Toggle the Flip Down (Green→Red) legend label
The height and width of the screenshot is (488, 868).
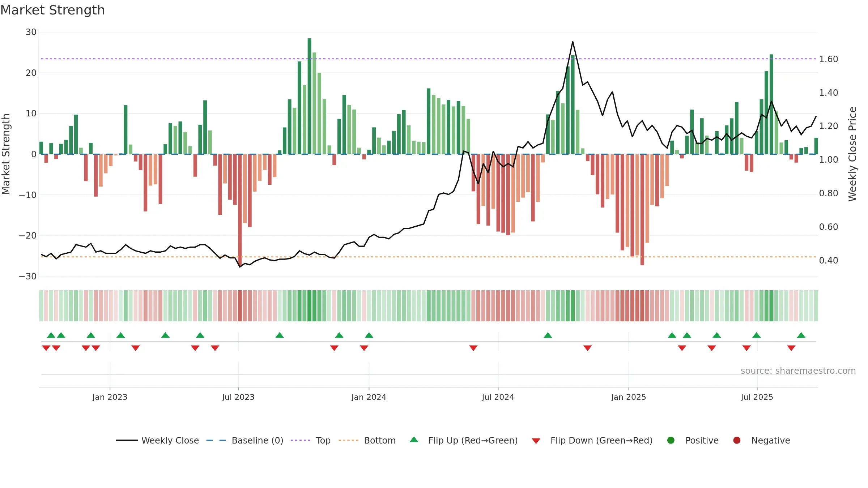(601, 440)
